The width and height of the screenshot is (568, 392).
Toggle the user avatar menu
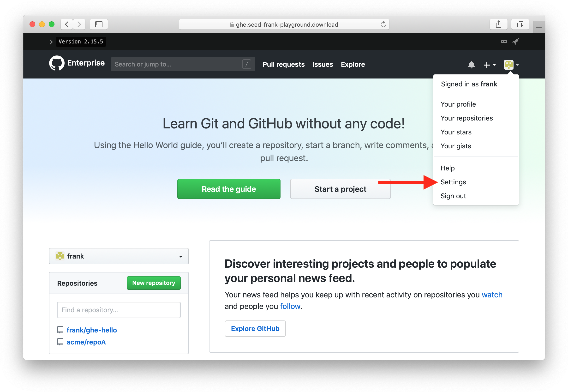tap(511, 65)
